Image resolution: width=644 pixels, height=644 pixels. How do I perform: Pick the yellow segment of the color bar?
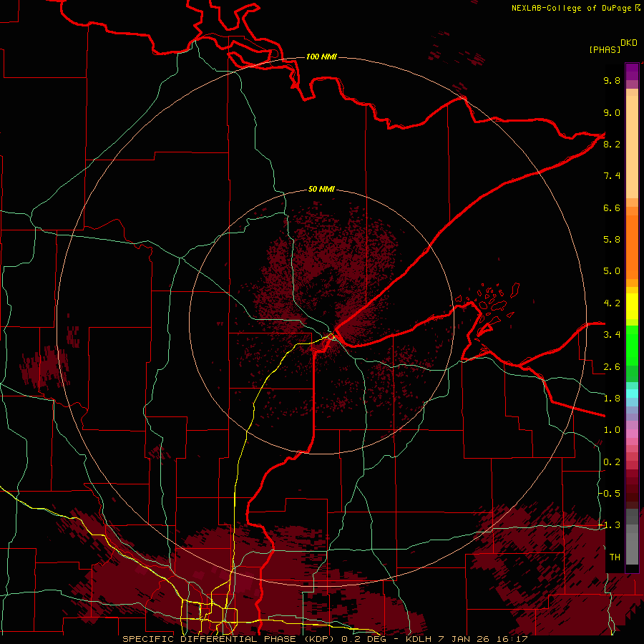click(632, 306)
